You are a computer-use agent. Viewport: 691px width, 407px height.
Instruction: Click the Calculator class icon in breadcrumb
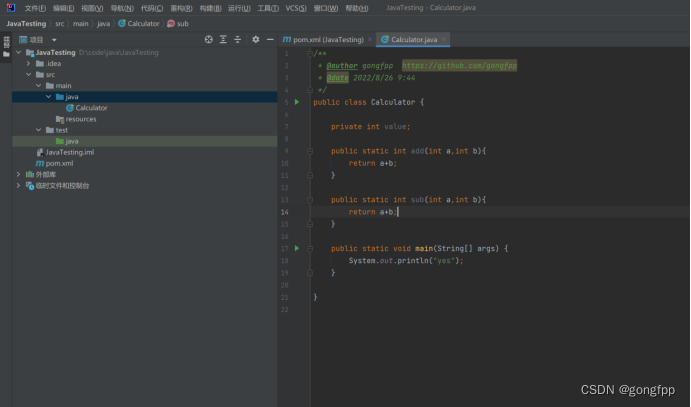click(x=122, y=23)
